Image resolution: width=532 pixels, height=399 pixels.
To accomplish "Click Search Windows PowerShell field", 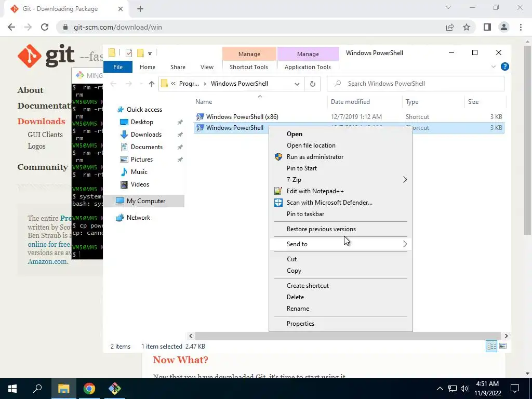I will [415, 84].
